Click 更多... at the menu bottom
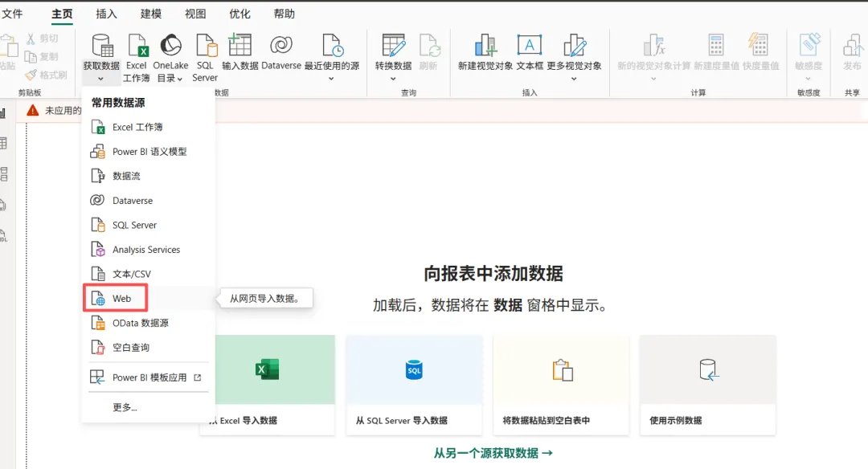The image size is (868, 469). (149, 408)
